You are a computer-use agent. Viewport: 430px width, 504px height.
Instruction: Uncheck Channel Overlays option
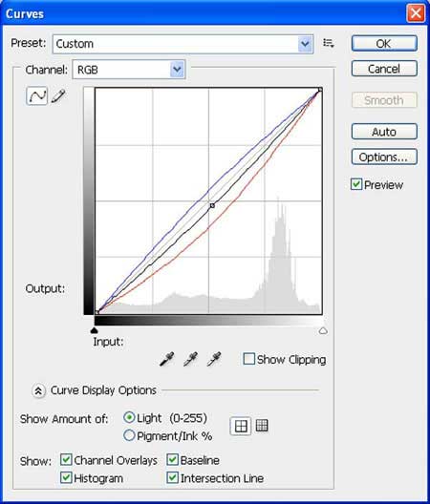tap(66, 460)
